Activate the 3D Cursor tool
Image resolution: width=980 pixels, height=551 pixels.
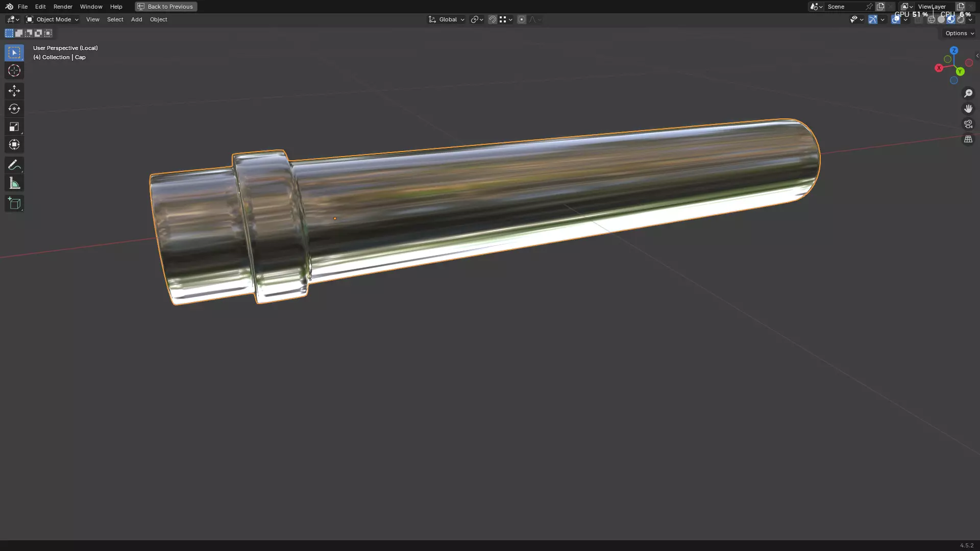click(14, 70)
